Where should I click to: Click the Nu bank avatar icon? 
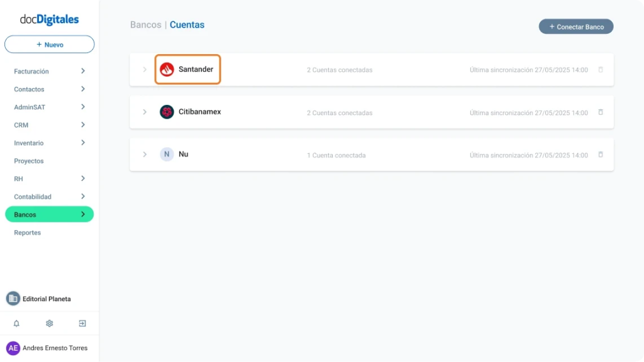[167, 154]
